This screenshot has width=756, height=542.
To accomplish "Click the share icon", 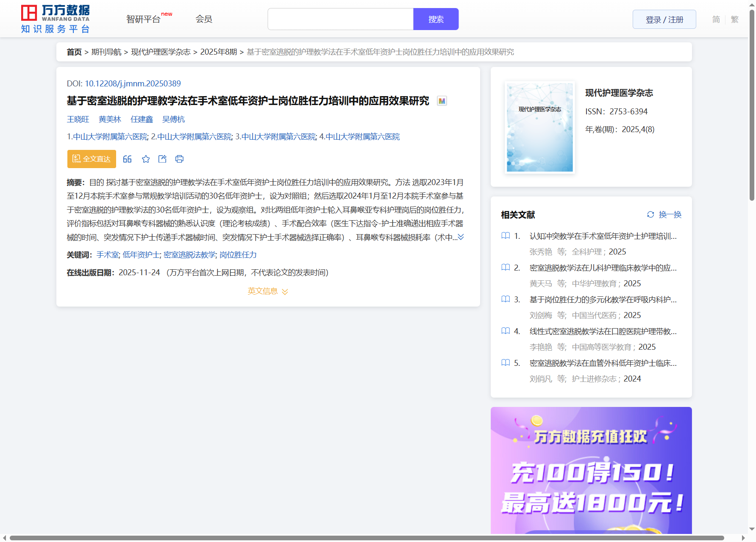I will tap(162, 159).
